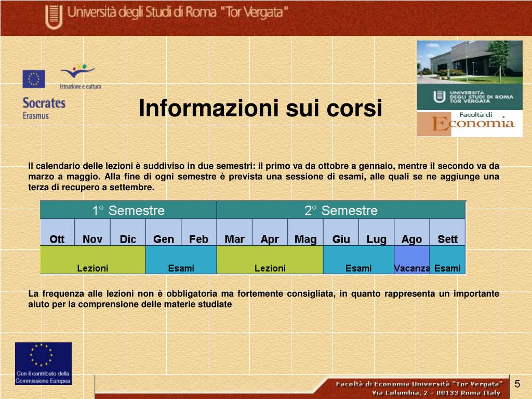This screenshot has height=399, width=532.
Task: Click the Esami block under Gen and Feb
Action: pos(181,260)
